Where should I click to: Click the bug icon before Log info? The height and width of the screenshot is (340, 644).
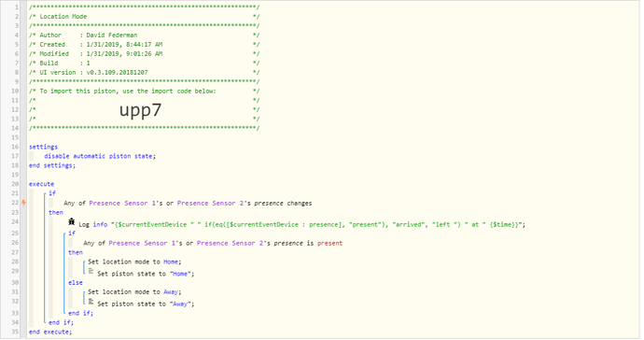[72, 222]
